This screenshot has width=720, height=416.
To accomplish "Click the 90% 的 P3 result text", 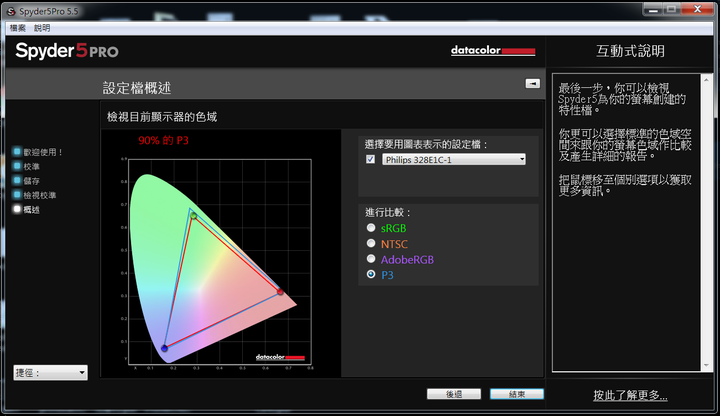I will 163,141.
